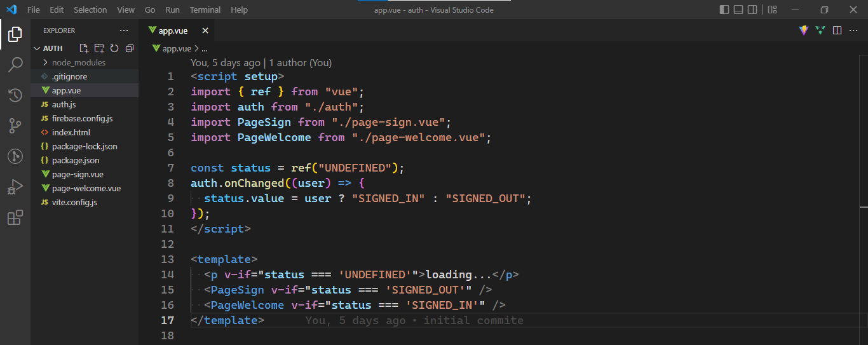Toggle the primary side bar layout button
This screenshot has height=345, width=868.
coord(724,10)
